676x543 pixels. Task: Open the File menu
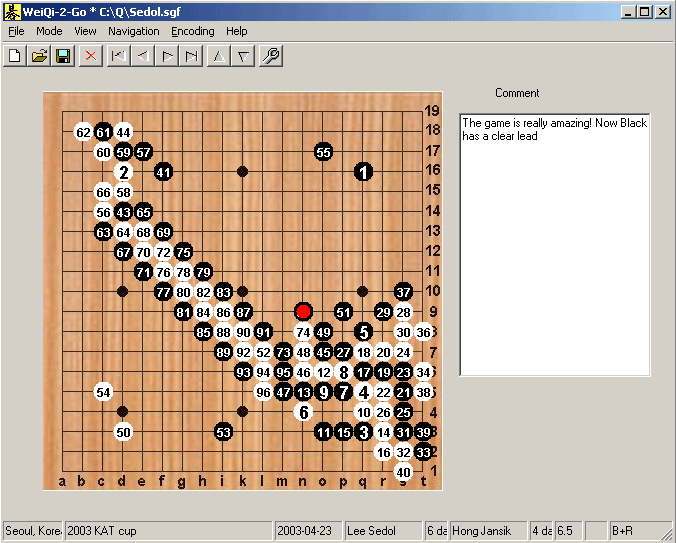click(16, 31)
